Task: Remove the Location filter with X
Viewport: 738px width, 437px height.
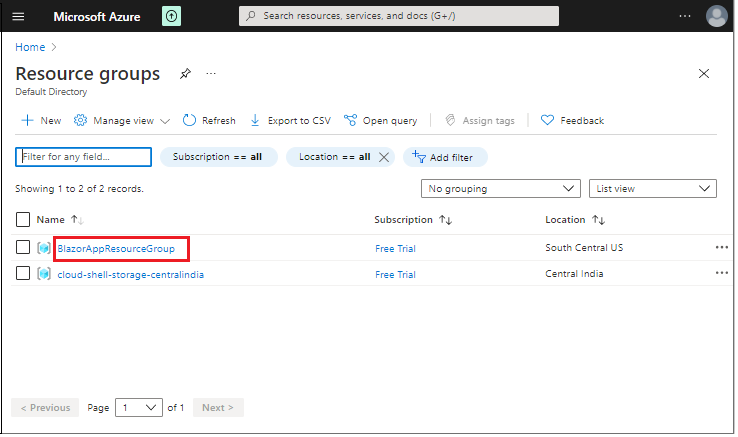Action: [x=384, y=157]
